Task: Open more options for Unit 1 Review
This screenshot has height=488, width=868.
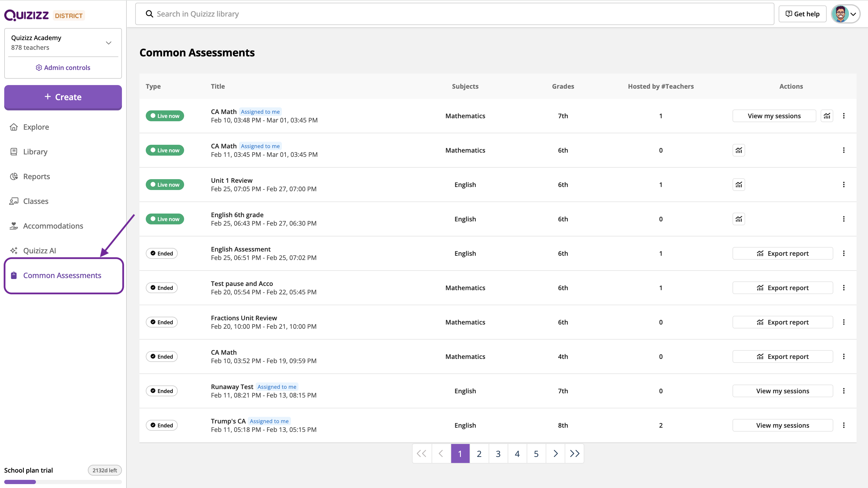Action: click(x=844, y=185)
